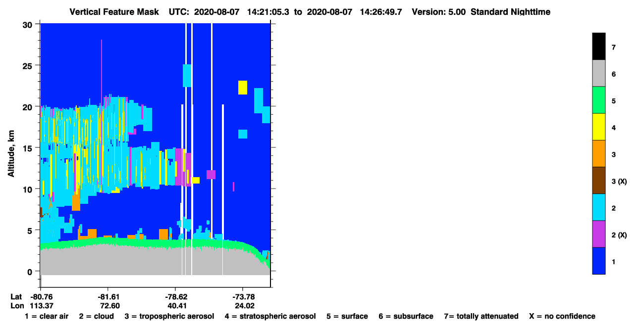Click the 'Standard Nighttime' text

510,11
